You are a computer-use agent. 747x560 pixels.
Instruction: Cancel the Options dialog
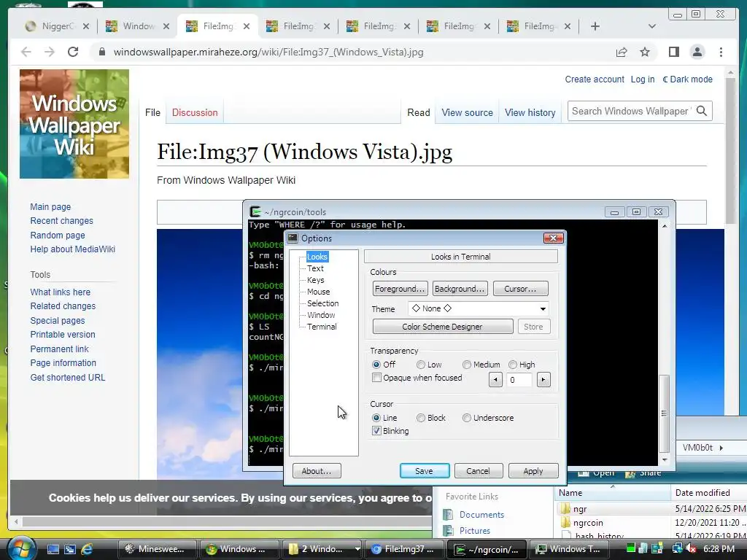coord(479,471)
